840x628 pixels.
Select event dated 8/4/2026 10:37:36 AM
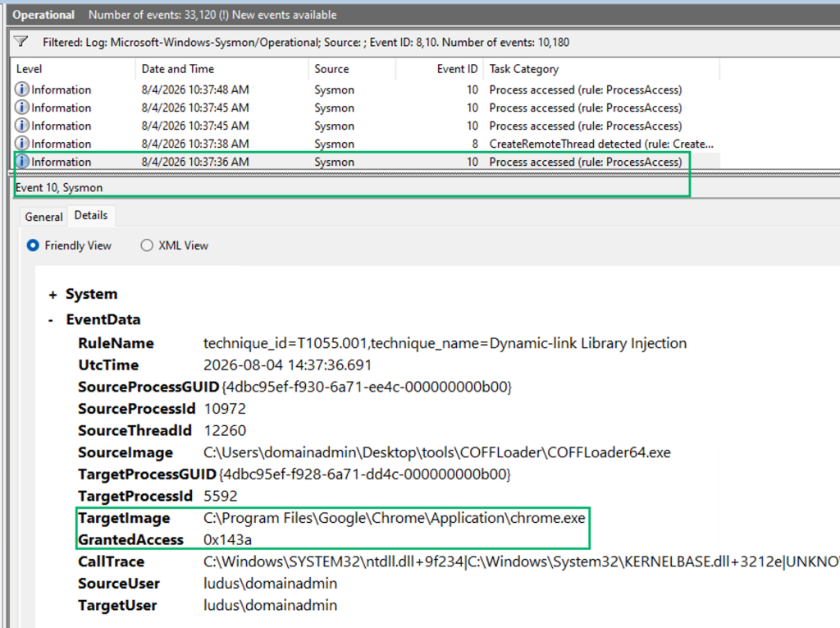click(367, 162)
